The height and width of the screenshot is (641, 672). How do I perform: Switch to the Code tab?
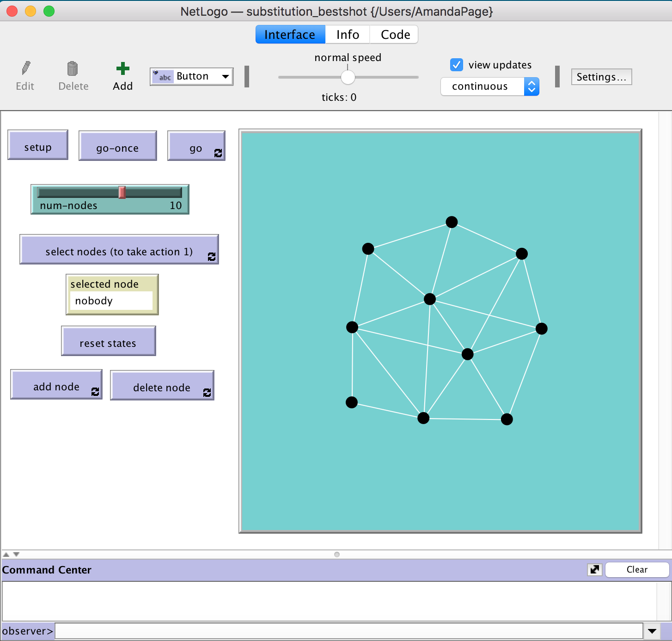coord(394,34)
